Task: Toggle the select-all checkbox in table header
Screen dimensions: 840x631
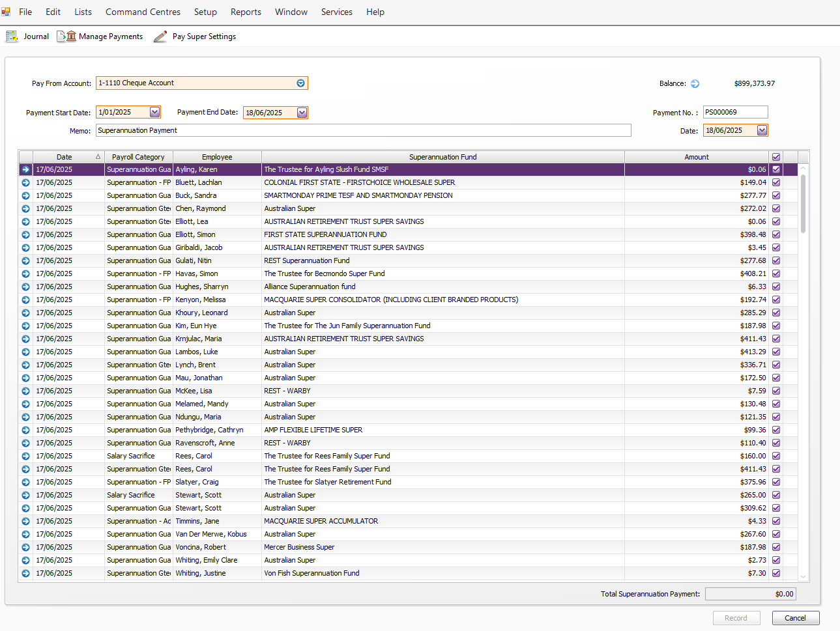Action: 775,157
